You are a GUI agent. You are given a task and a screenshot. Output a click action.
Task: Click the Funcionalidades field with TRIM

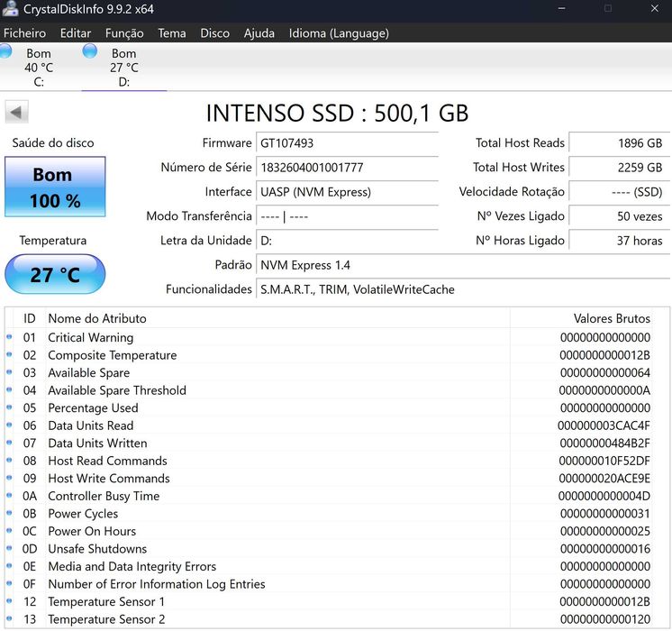463,289
